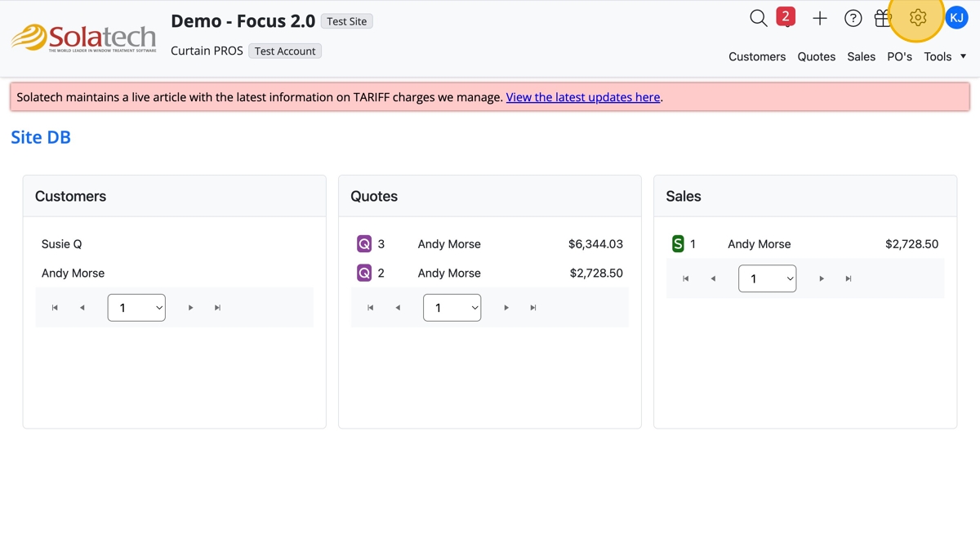Go to first page in Sales pager
The image size is (980, 547).
click(686, 278)
